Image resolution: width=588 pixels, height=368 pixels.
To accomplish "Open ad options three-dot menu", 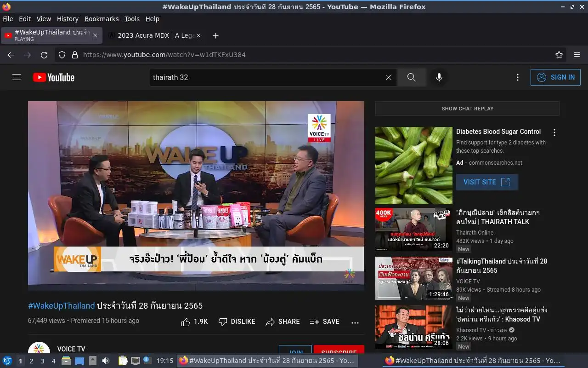I will click(554, 132).
